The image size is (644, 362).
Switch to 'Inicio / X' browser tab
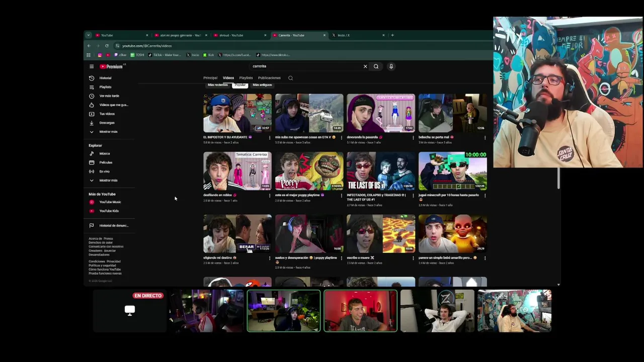point(357,35)
